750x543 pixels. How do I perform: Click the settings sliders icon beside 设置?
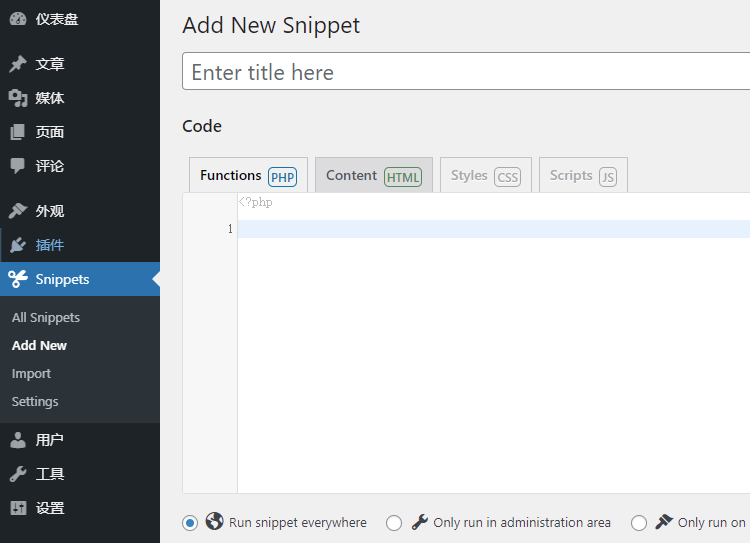coord(18,508)
